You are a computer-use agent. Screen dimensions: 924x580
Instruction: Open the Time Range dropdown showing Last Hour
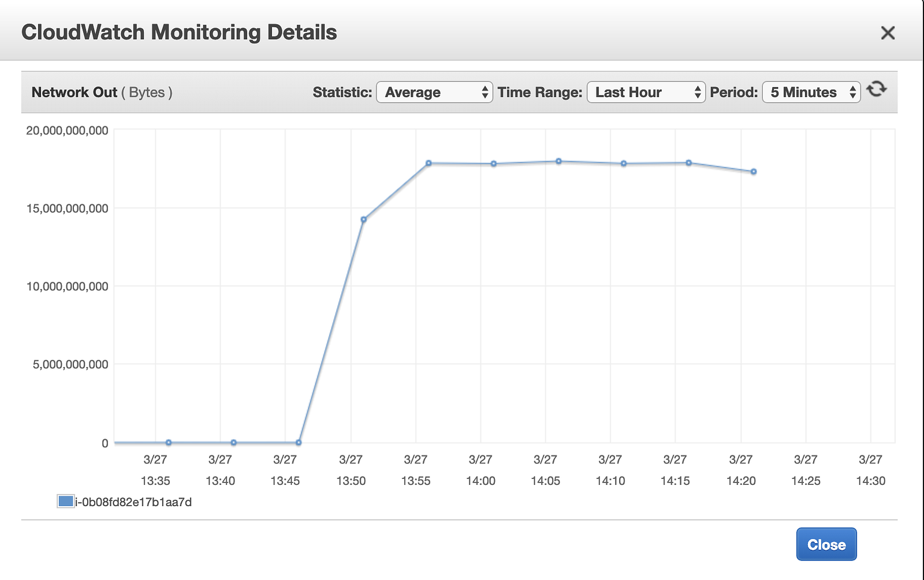pos(646,92)
